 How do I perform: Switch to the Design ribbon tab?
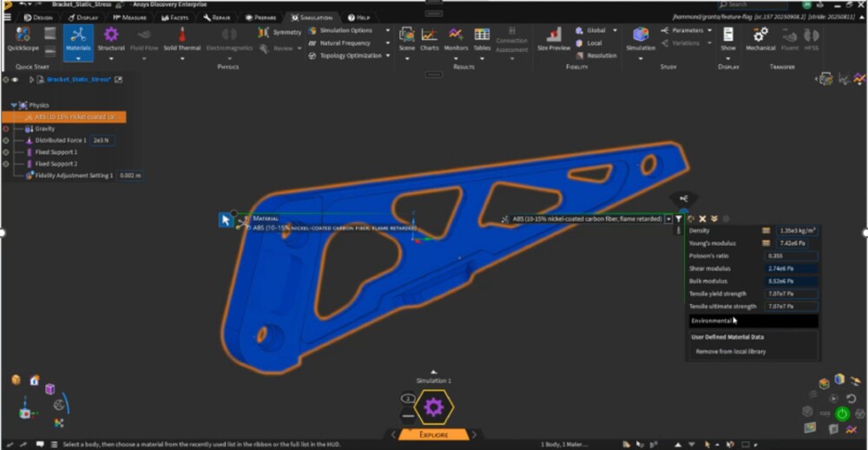click(x=38, y=17)
